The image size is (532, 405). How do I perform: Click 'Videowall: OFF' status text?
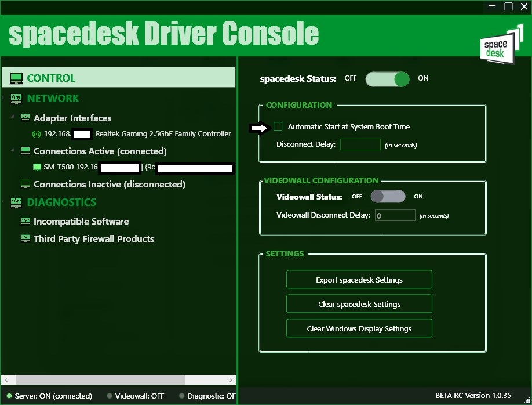point(140,396)
